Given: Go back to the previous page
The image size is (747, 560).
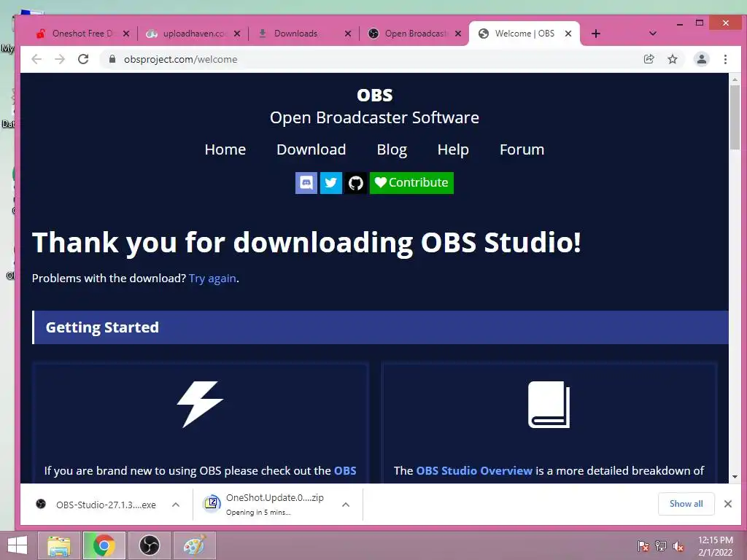Looking at the screenshot, I should [x=36, y=59].
